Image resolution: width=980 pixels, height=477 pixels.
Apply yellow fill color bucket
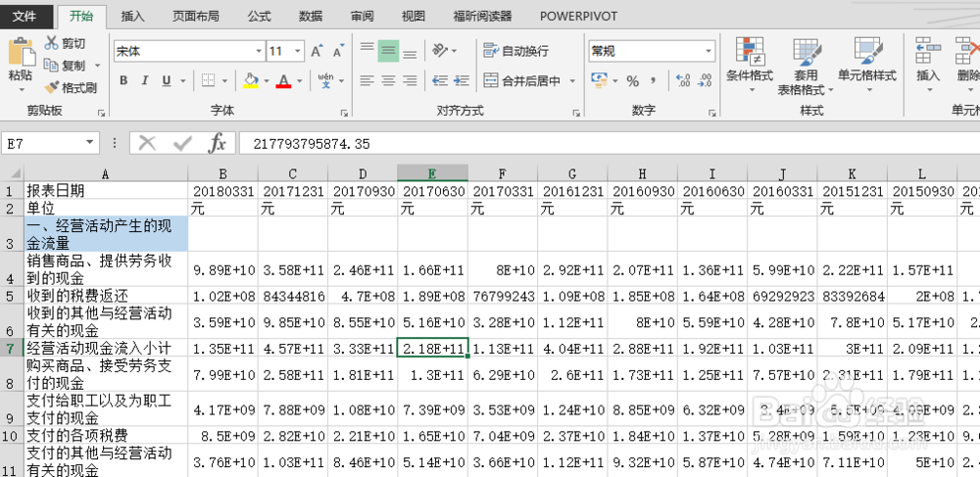click(251, 80)
